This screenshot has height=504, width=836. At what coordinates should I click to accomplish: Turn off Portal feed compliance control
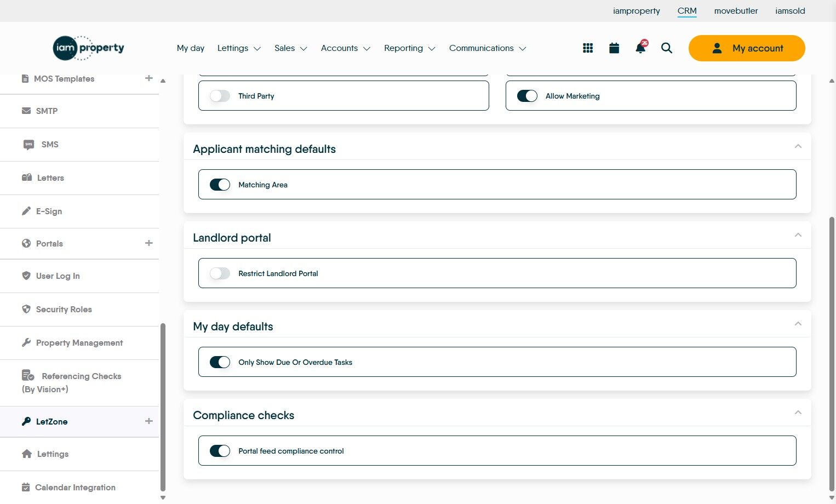click(x=220, y=451)
